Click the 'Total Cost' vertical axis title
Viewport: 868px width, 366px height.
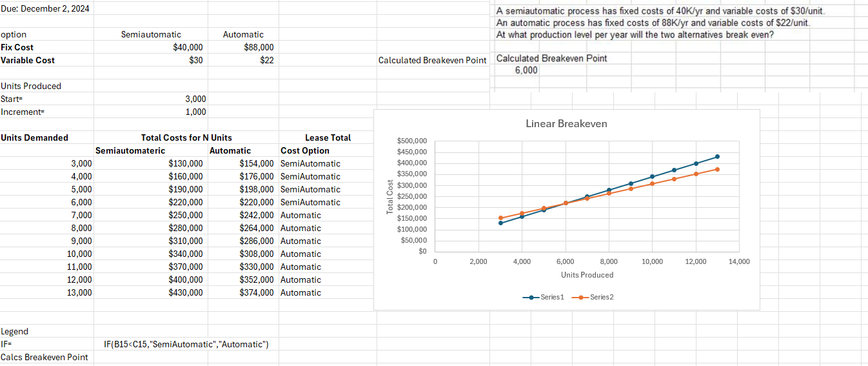(x=390, y=196)
